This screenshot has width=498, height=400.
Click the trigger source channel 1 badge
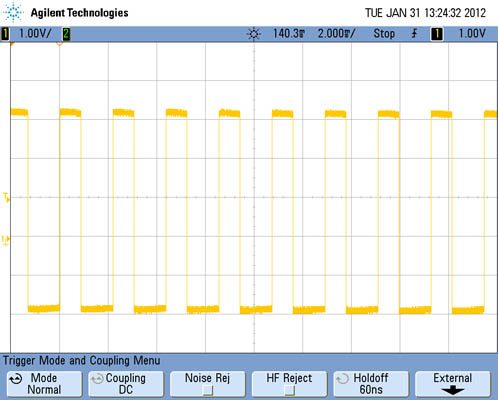[x=437, y=34]
